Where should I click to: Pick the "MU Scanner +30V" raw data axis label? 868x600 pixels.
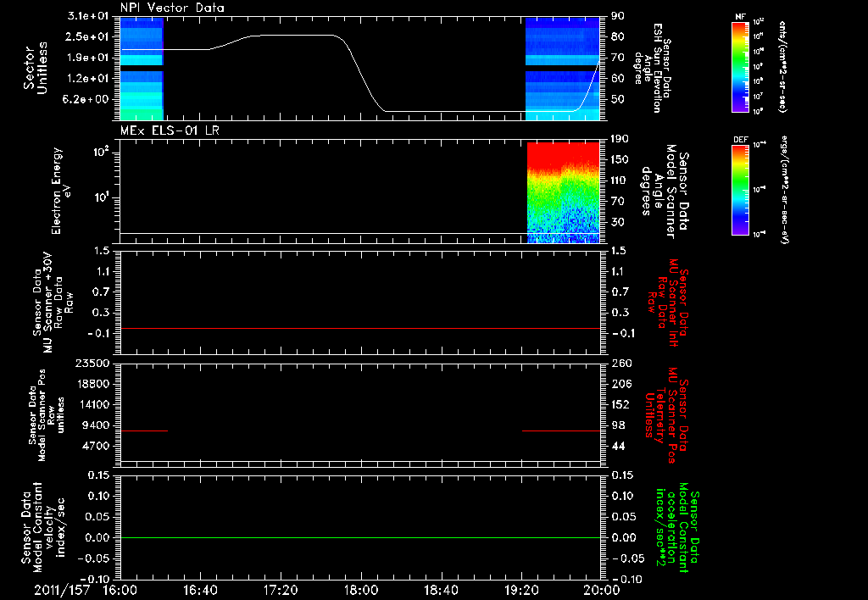pyautogui.click(x=53, y=303)
